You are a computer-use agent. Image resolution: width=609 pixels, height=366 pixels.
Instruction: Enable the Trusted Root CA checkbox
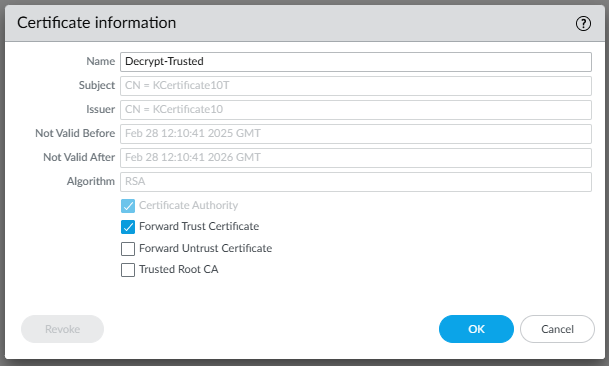pyautogui.click(x=128, y=270)
